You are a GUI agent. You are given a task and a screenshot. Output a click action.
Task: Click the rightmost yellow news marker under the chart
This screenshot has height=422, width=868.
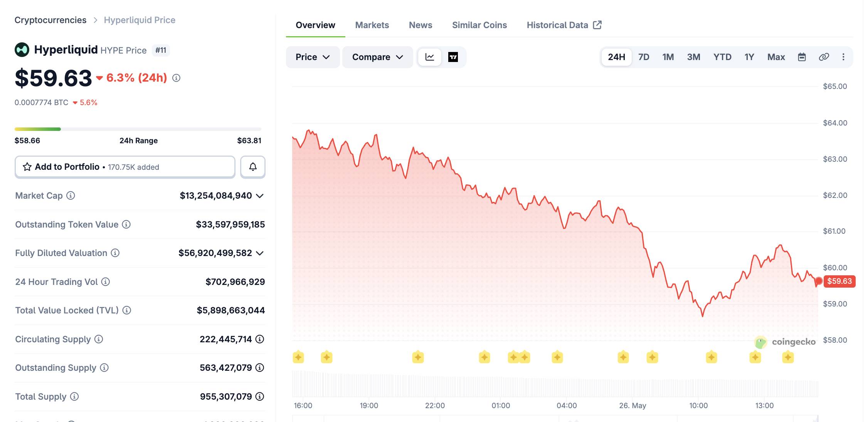788,357
